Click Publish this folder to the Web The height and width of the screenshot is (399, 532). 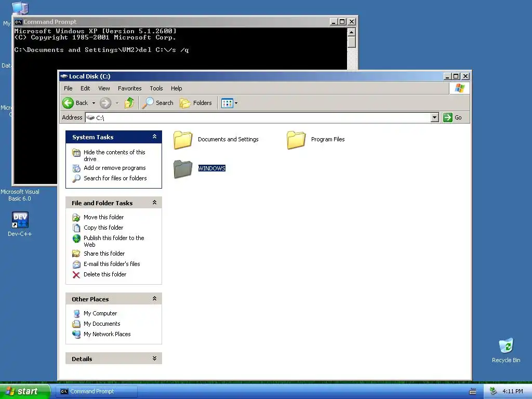tap(114, 241)
